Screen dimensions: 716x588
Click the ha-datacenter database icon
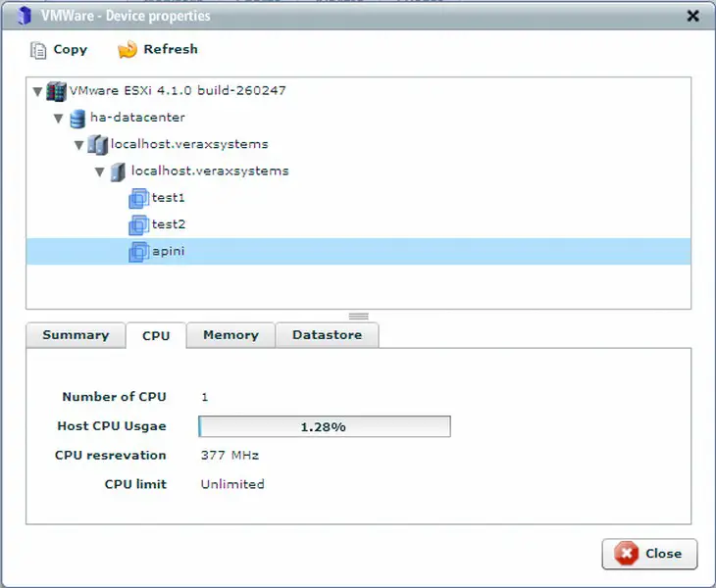point(77,119)
